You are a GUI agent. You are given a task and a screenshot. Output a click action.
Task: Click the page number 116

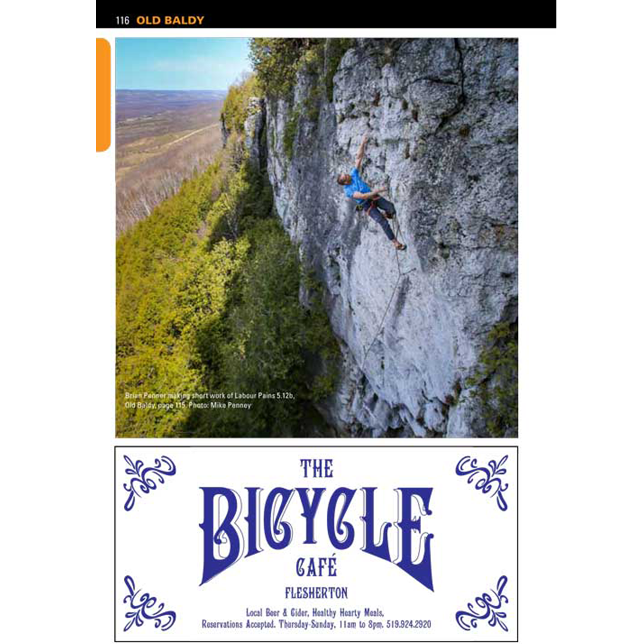122,20
